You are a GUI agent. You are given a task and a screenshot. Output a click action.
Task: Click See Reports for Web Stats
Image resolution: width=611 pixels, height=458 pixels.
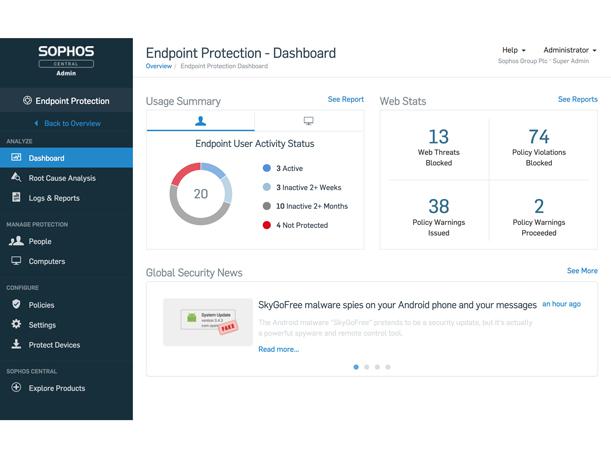[x=577, y=99]
